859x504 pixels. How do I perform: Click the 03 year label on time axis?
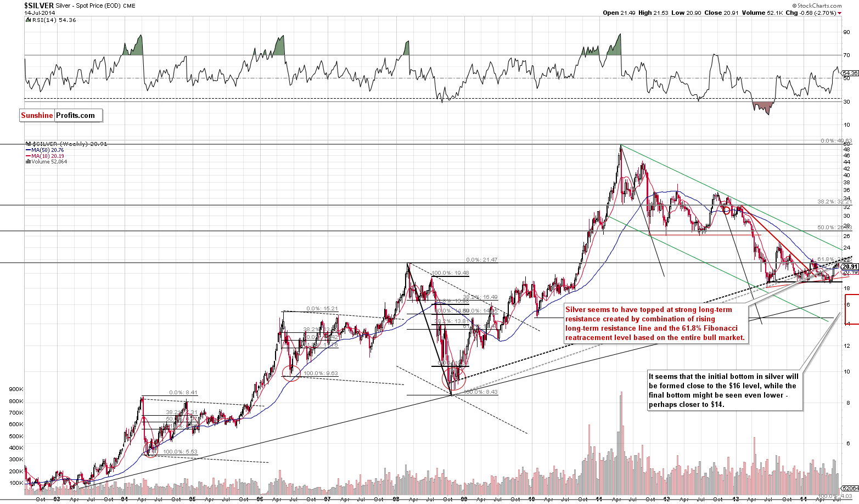(x=57, y=500)
